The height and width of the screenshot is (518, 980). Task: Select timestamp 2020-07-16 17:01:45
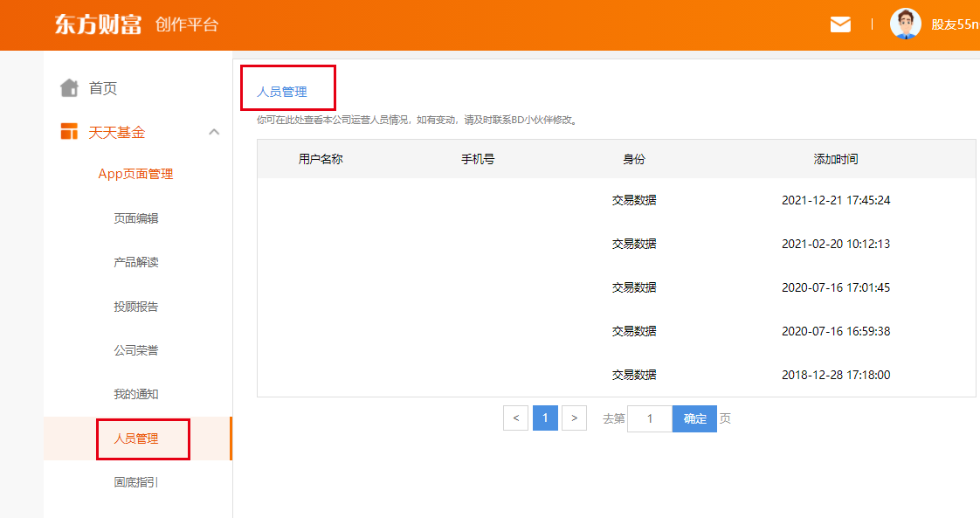[836, 288]
